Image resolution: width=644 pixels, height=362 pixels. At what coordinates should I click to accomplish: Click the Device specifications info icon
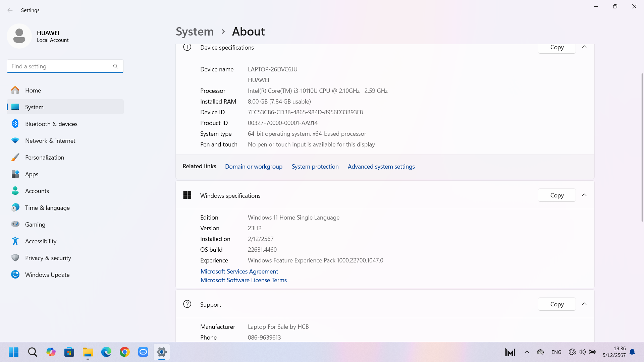[187, 47]
